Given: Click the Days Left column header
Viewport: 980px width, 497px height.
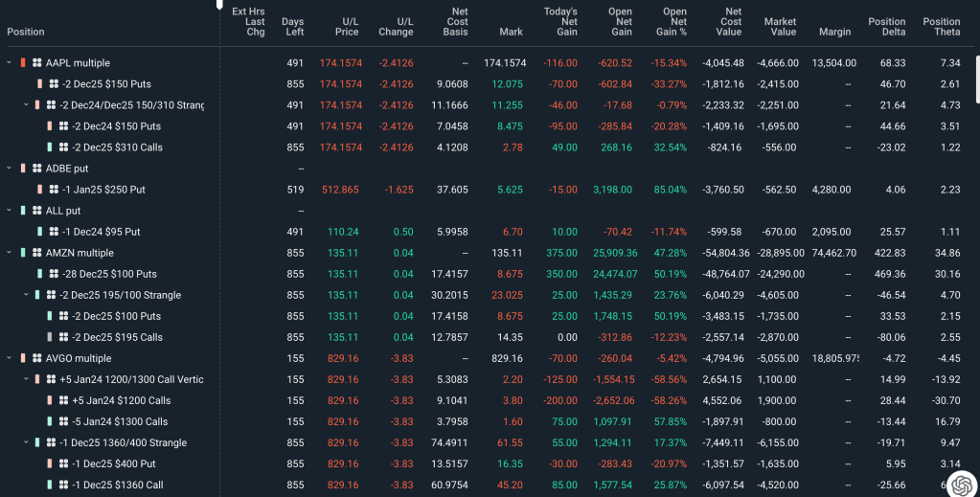Looking at the screenshot, I should tap(292, 27).
